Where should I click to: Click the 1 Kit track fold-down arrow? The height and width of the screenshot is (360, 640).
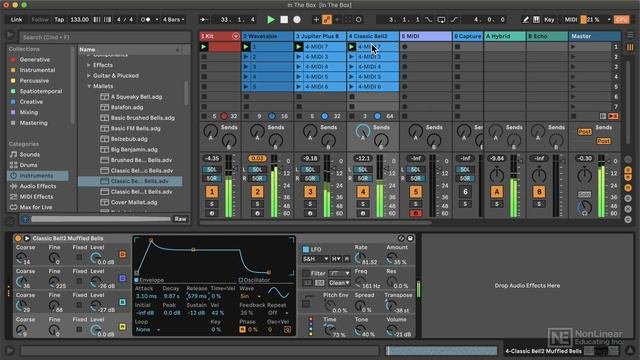[236, 36]
